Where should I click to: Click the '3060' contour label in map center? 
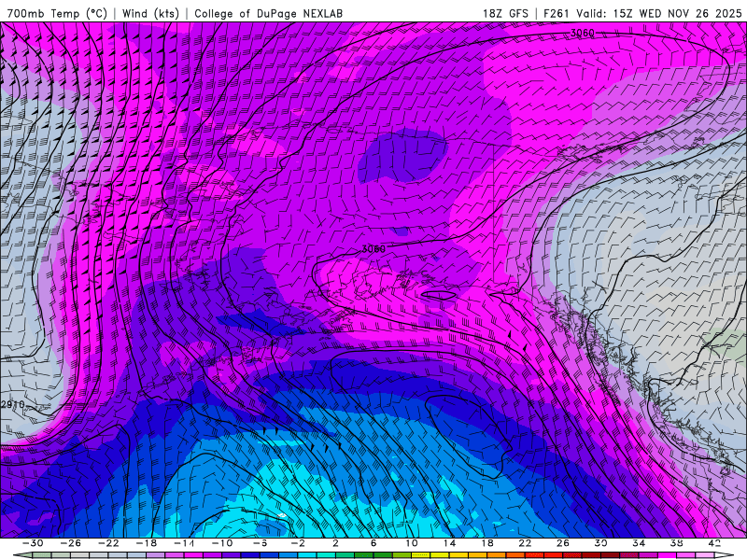coord(373,249)
